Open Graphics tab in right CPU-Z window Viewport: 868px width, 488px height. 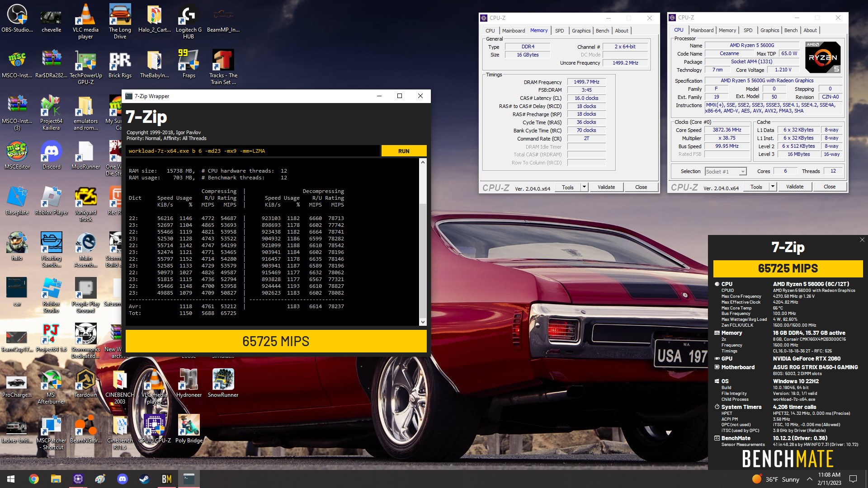point(769,30)
